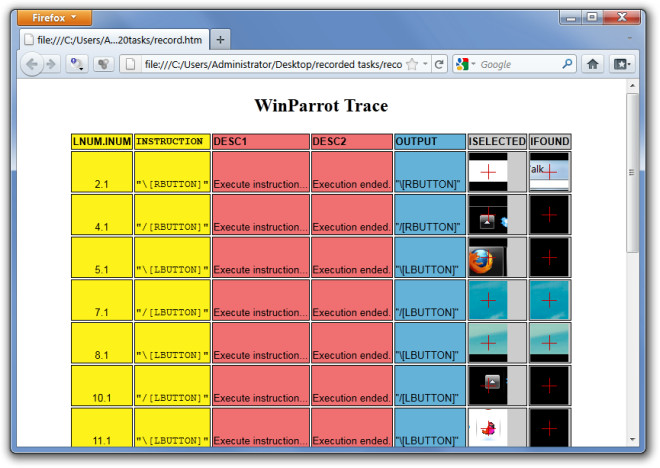Go forward to next page

click(x=51, y=64)
